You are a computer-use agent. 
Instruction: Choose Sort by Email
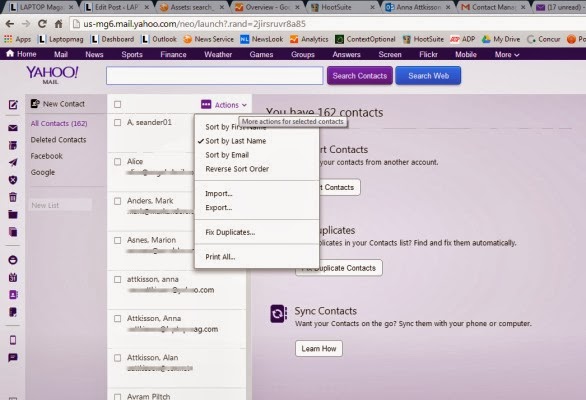227,155
